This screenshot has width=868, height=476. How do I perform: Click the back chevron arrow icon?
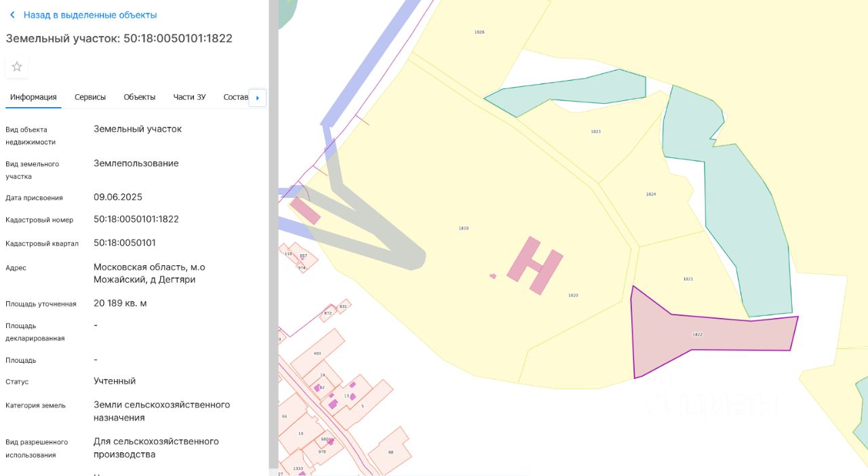pos(12,15)
